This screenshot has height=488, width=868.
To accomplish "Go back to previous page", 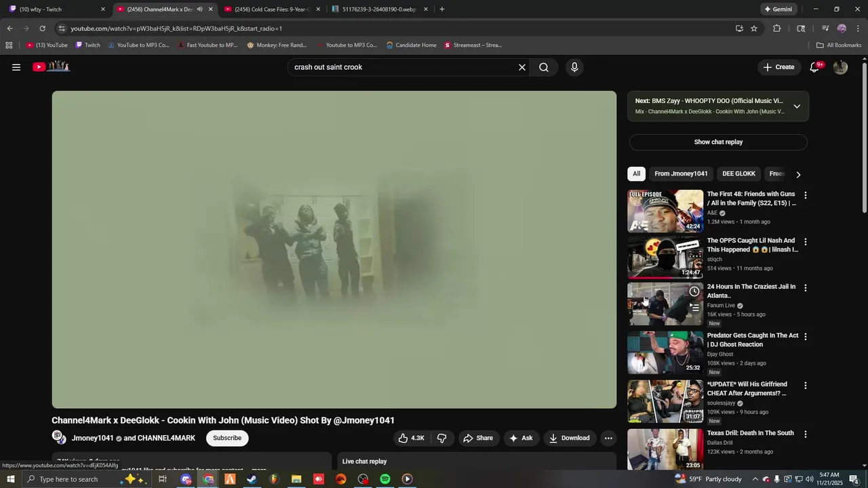I will click(9, 28).
